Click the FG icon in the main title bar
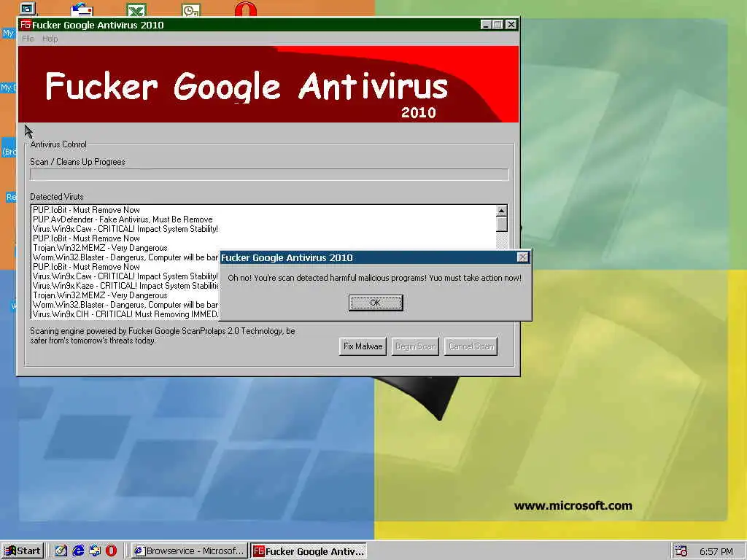747x560 pixels. (26, 25)
